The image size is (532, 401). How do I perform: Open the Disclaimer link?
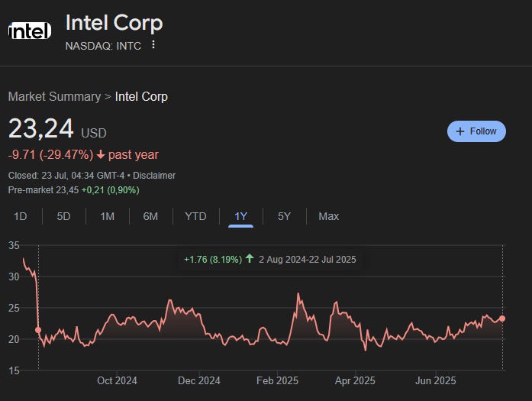click(x=154, y=176)
